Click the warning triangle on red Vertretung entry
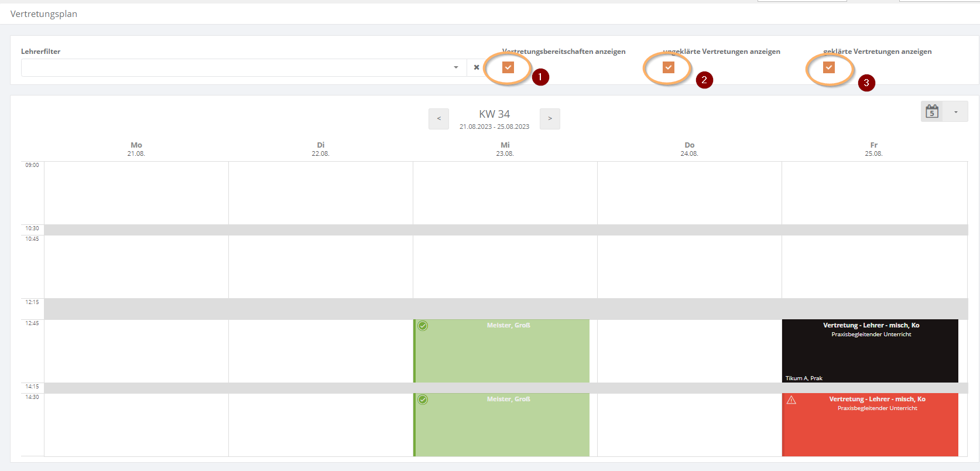 pyautogui.click(x=791, y=400)
